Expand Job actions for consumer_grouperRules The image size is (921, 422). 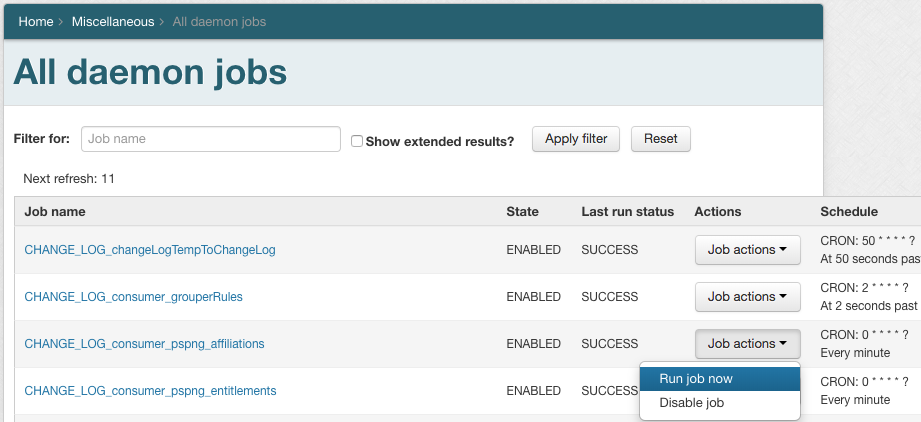coord(747,297)
